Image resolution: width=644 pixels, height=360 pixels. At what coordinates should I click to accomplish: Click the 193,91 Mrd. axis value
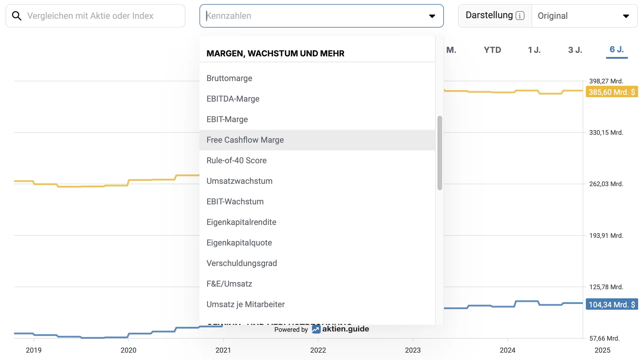[606, 236]
